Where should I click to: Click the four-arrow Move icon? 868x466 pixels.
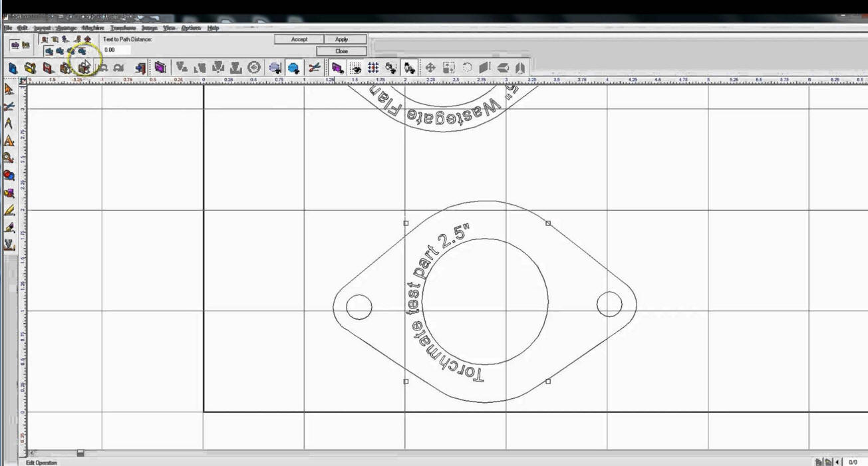coord(430,68)
